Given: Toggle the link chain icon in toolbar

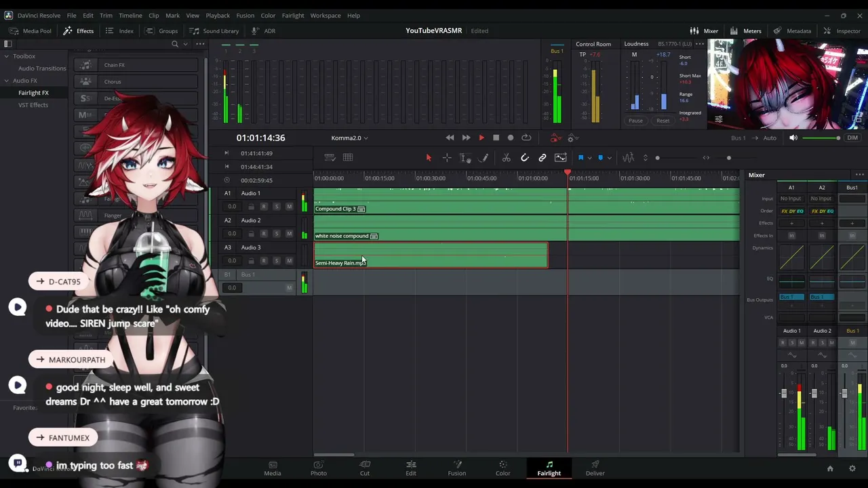Looking at the screenshot, I should click(x=542, y=158).
